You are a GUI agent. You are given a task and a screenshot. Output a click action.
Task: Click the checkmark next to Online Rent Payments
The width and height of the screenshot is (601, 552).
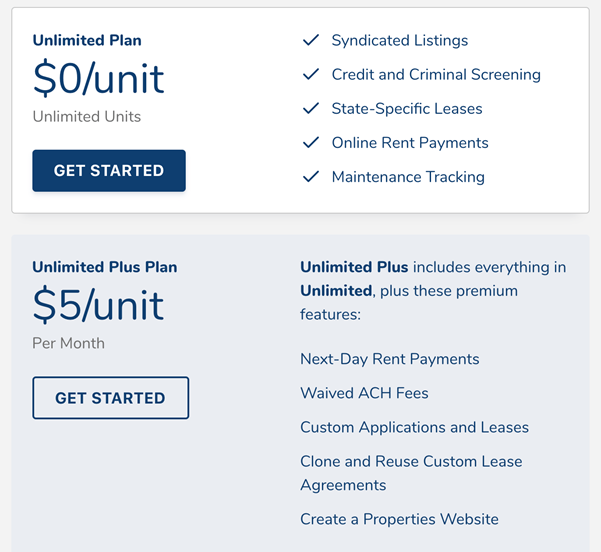311,142
